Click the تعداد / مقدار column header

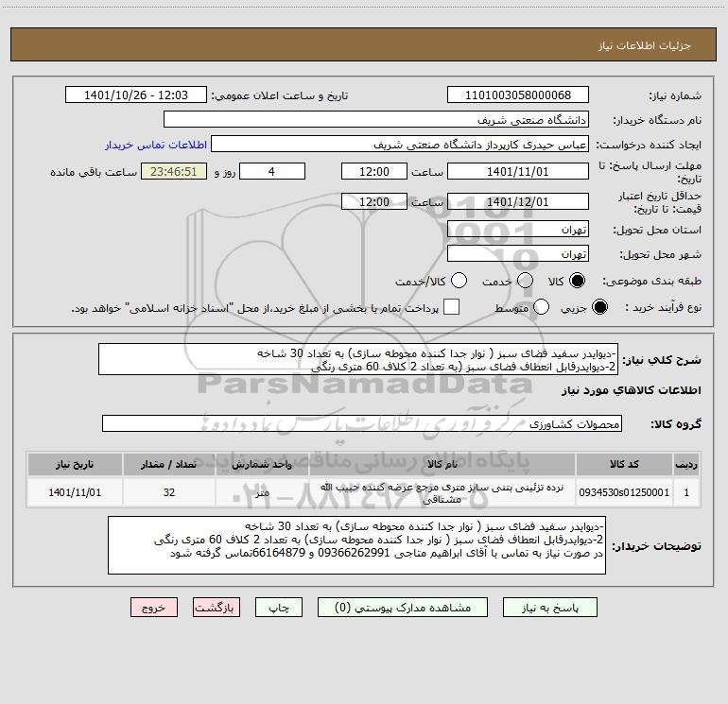coord(168,464)
